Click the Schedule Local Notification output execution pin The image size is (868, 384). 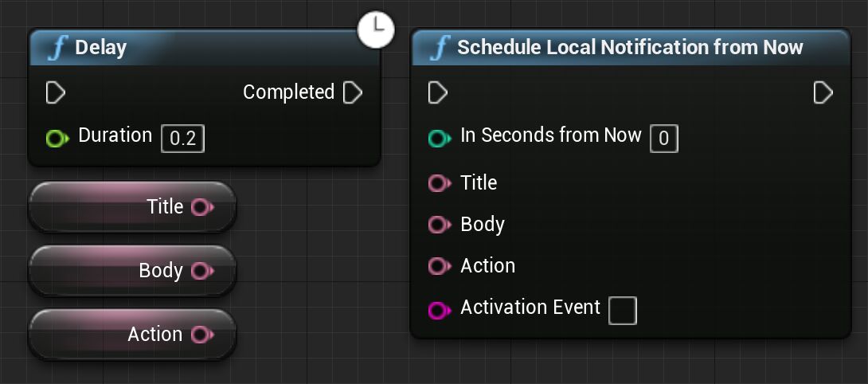[823, 92]
